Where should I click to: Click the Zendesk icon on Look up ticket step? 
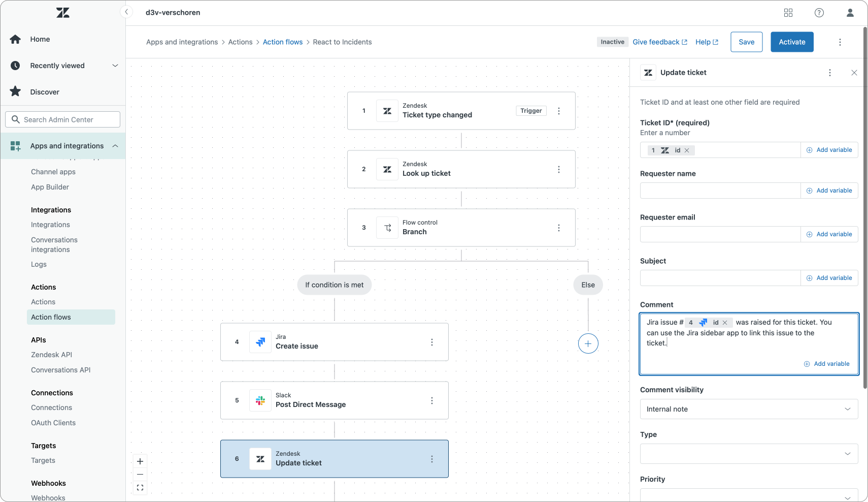tap(387, 169)
